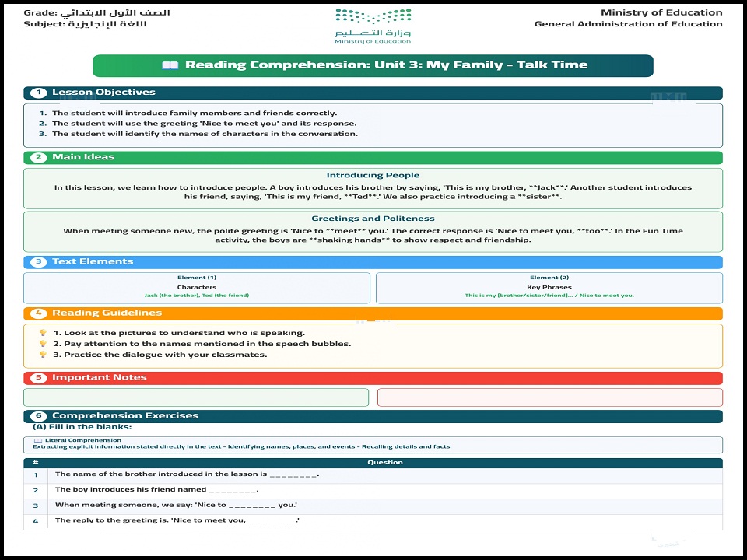Click the small book icon beside Literal Comprehension
Image resolution: width=747 pixels, height=560 pixels.
tap(37, 440)
